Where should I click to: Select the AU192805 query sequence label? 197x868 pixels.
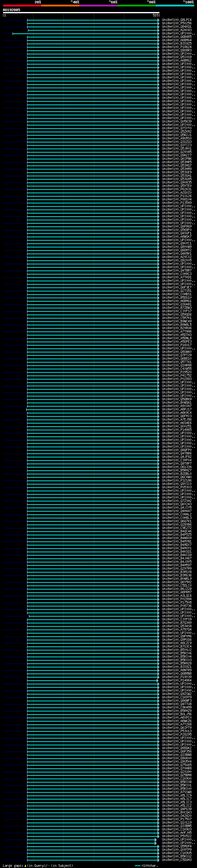coord(11,10)
